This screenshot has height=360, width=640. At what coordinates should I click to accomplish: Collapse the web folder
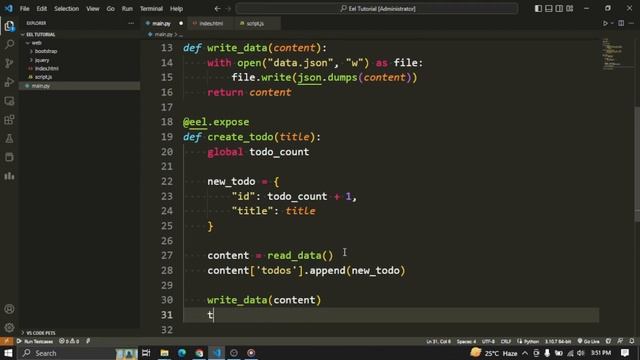80,43
